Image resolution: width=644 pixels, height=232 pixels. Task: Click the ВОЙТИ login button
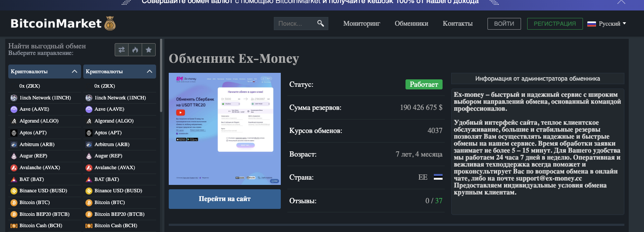[504, 24]
